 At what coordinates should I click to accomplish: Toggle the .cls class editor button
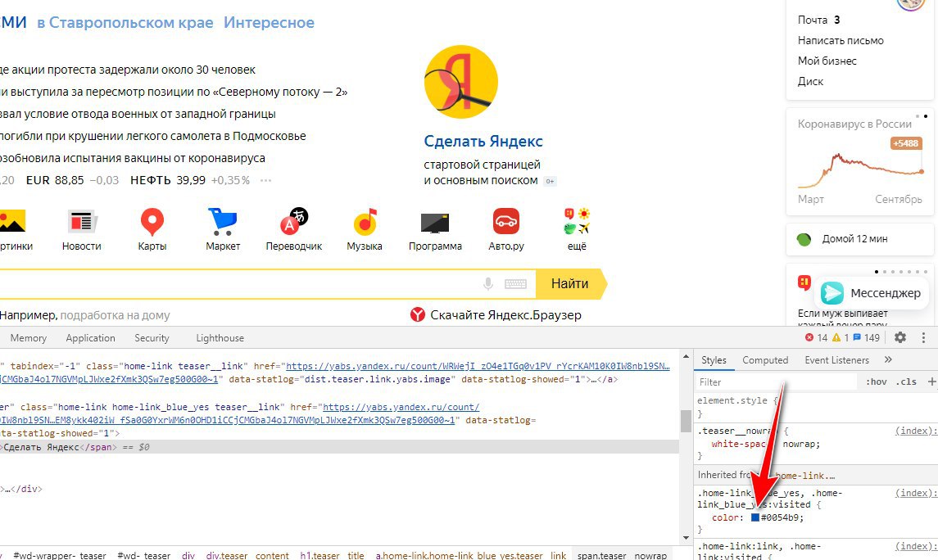pyautogui.click(x=908, y=382)
